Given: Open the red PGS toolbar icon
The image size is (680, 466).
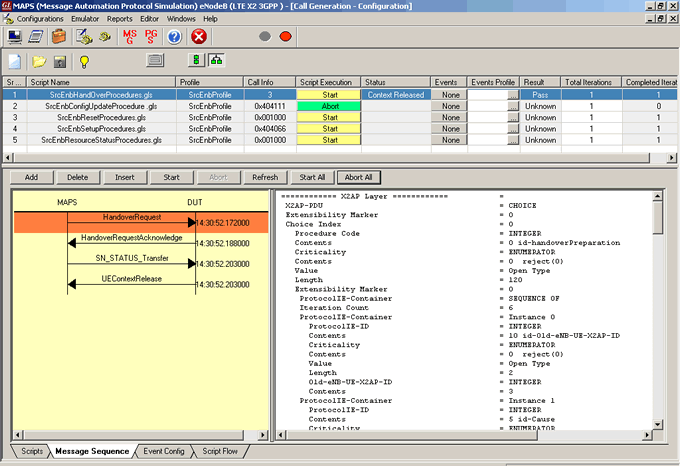Looking at the screenshot, I should (x=151, y=37).
